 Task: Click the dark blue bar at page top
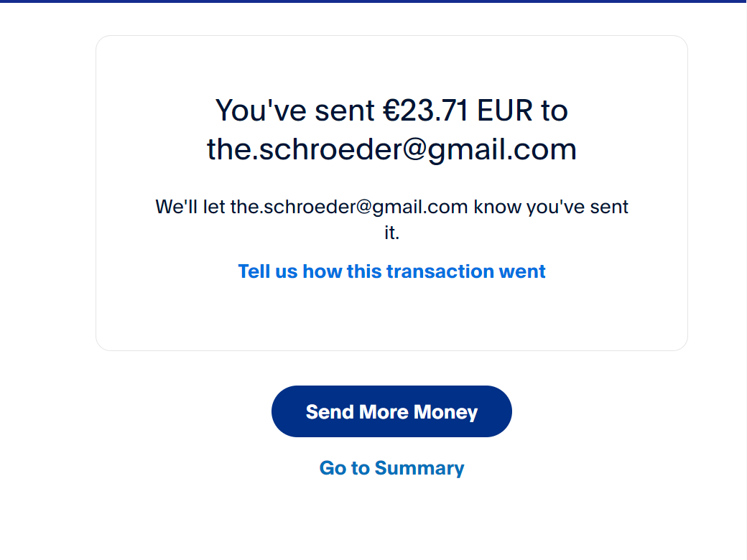tap(373, 1)
